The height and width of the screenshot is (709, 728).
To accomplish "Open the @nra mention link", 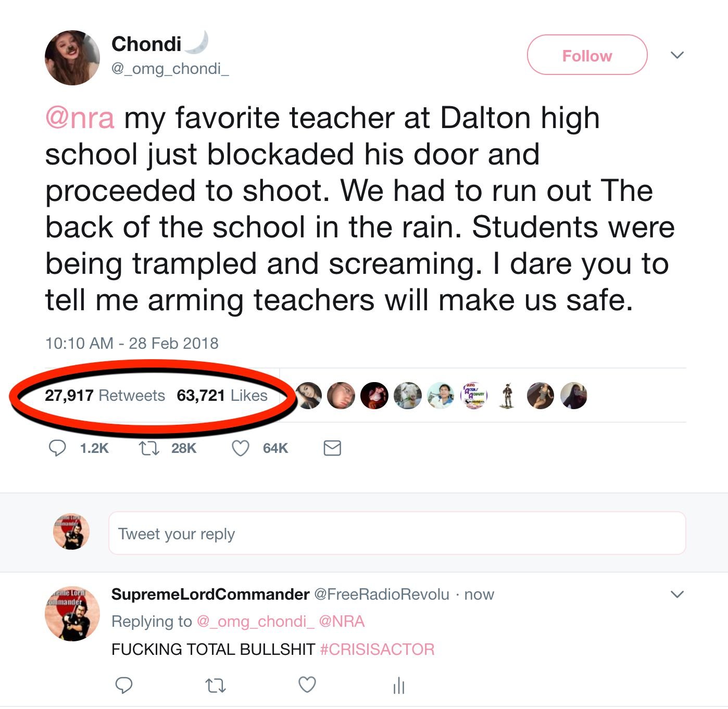I will [x=80, y=118].
